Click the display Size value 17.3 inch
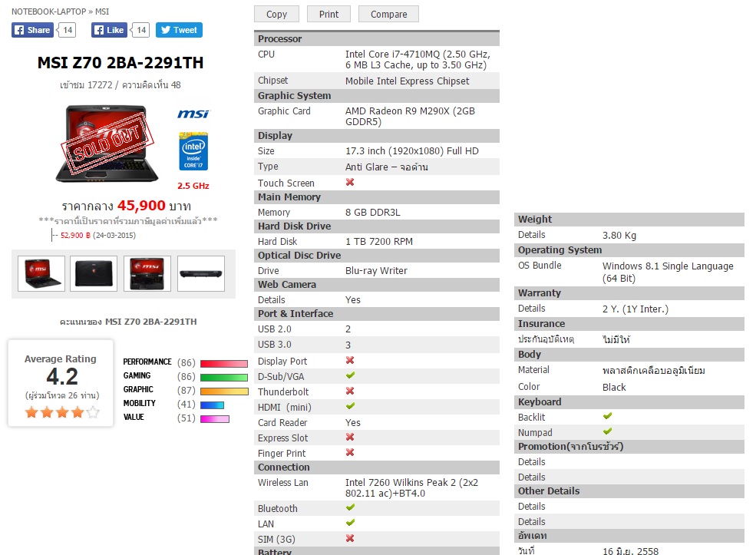The width and height of the screenshot is (756, 555). coord(411,151)
